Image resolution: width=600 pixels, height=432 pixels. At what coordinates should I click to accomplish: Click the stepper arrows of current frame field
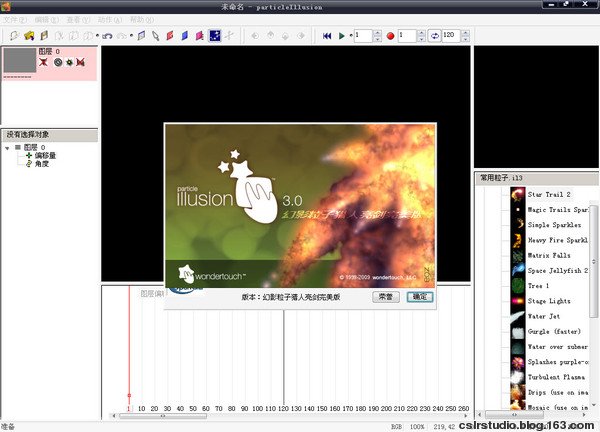377,36
